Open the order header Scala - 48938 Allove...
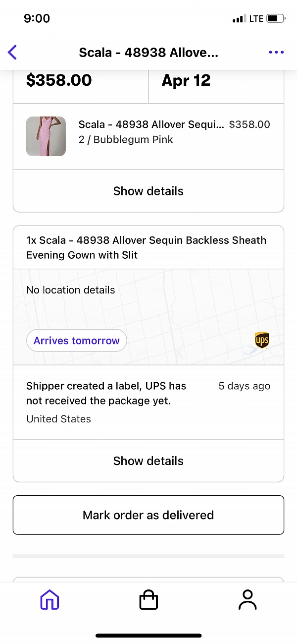Image resolution: width=297 pixels, height=644 pixels. point(148,52)
